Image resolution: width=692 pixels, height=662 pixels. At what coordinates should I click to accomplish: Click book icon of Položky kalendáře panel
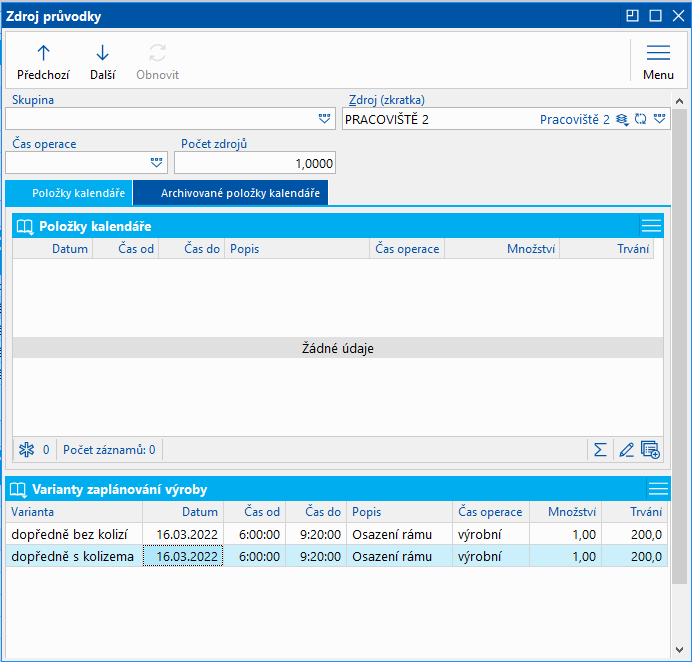click(x=25, y=227)
